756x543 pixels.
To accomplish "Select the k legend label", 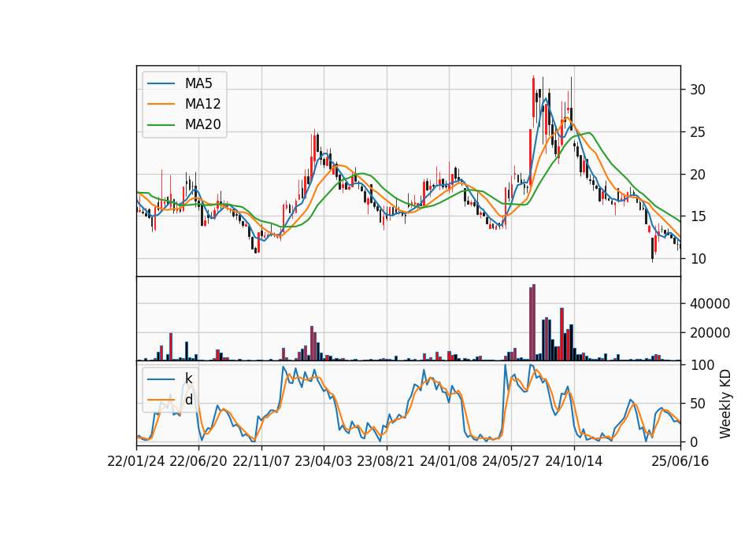I will click(x=188, y=379).
